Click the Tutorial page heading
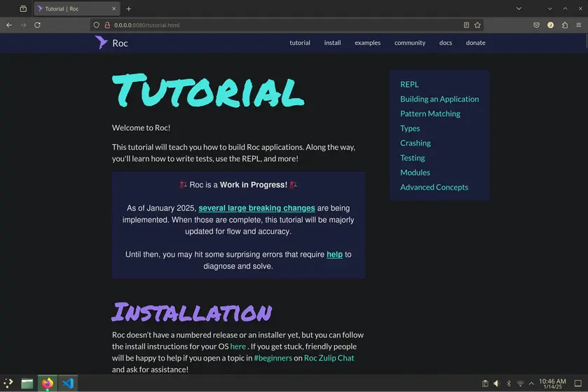The height and width of the screenshot is (392, 588). 208,91
